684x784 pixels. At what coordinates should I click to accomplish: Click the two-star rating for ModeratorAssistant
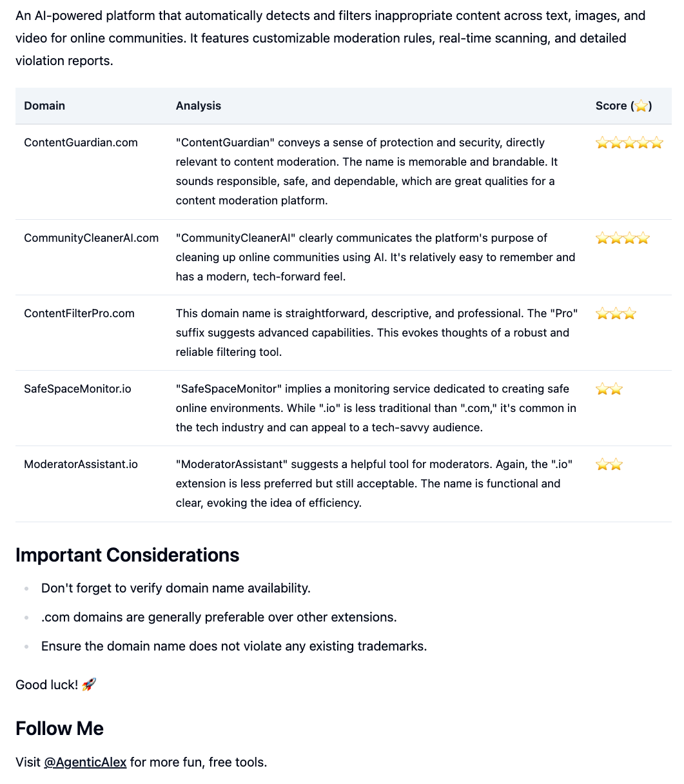[609, 465]
